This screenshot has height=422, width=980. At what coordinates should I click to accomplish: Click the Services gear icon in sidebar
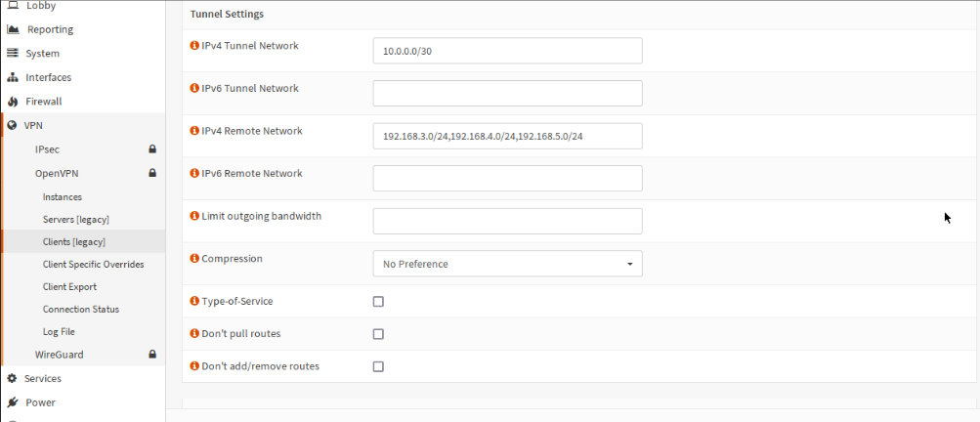click(x=13, y=378)
